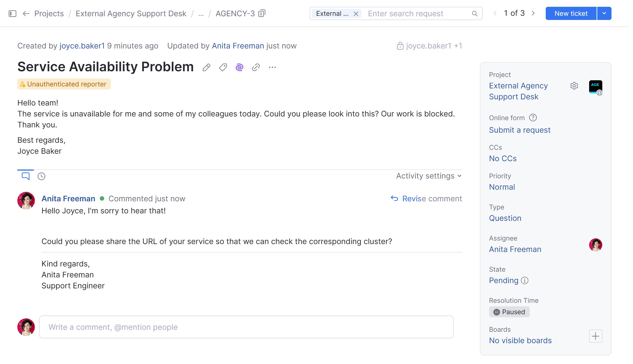Screen dimensions: 633x364
Task: Click the visibility lock joyce.baker1 +1
Action: (429, 46)
